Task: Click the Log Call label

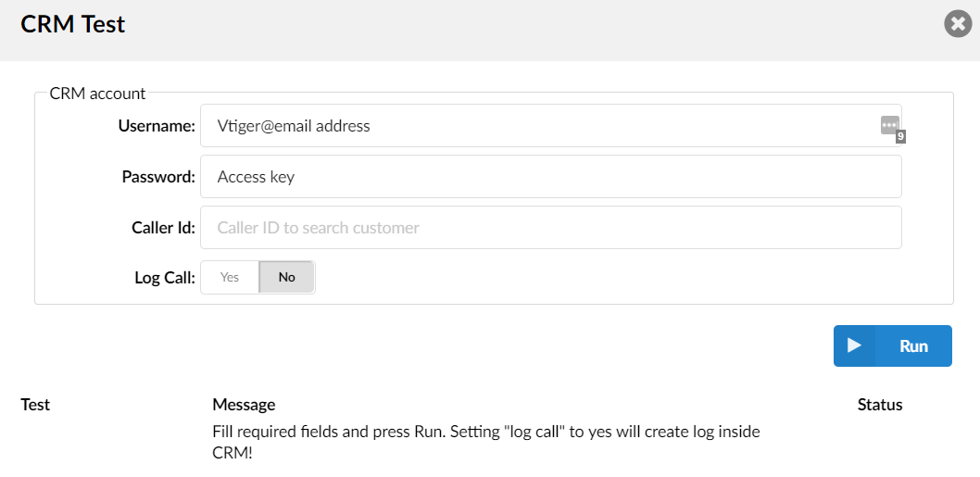Action: (165, 277)
